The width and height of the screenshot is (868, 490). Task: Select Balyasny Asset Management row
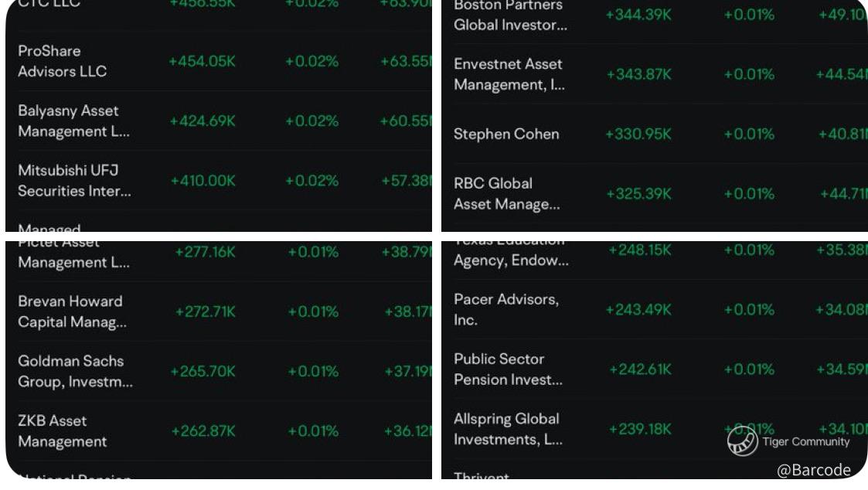[73, 121]
